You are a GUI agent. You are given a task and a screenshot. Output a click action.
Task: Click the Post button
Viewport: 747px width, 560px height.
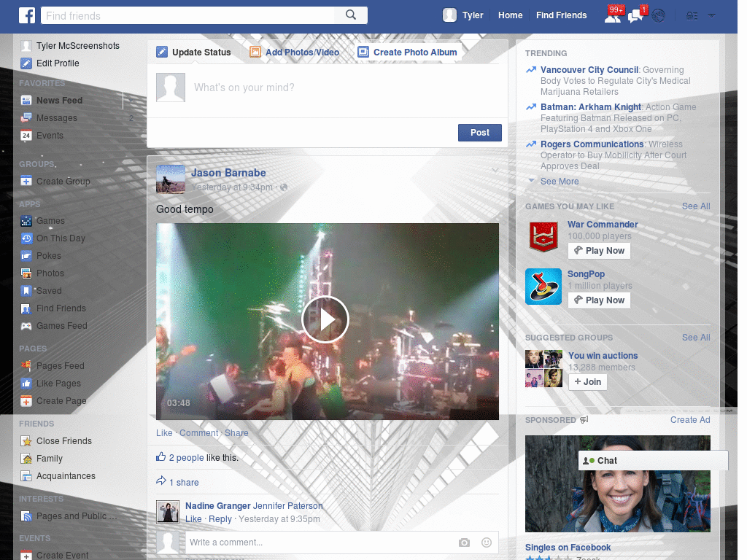point(480,133)
